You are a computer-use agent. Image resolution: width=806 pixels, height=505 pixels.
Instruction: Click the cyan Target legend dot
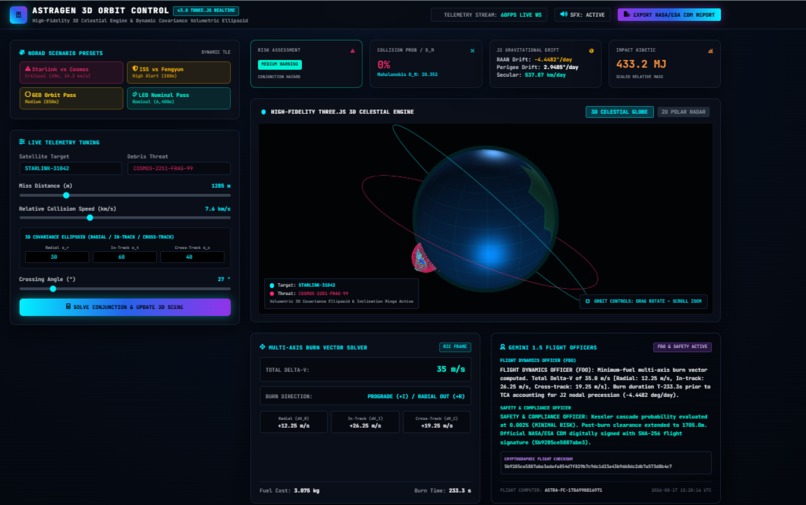[x=272, y=285]
